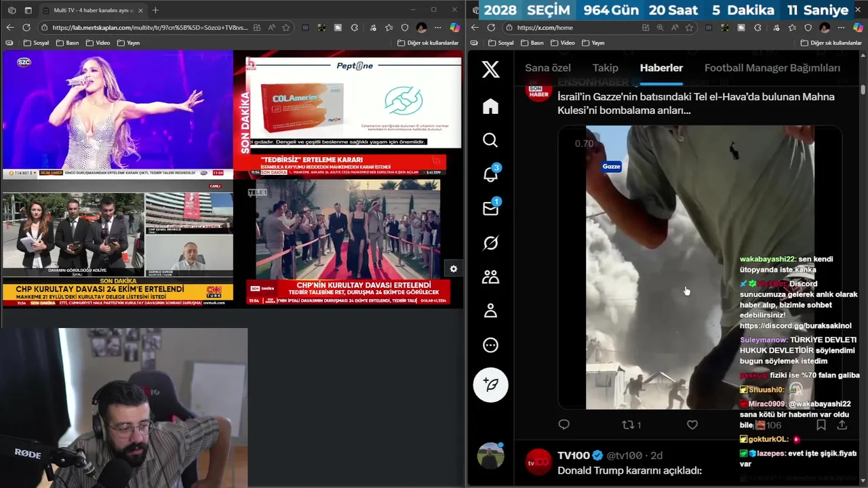Open X account switcher avatar at bottom
The width and height of the screenshot is (868, 488).
[490, 456]
